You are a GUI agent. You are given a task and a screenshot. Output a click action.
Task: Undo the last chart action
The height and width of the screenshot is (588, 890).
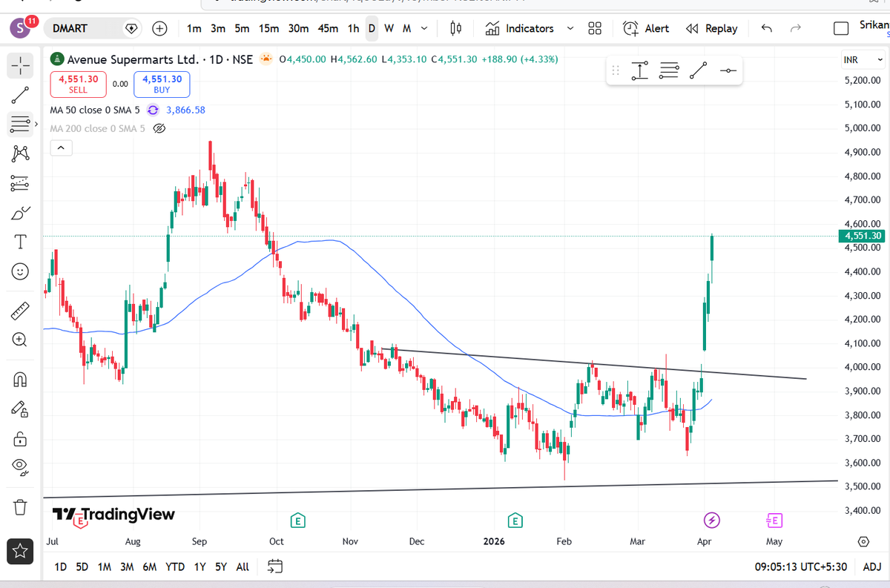(x=767, y=28)
